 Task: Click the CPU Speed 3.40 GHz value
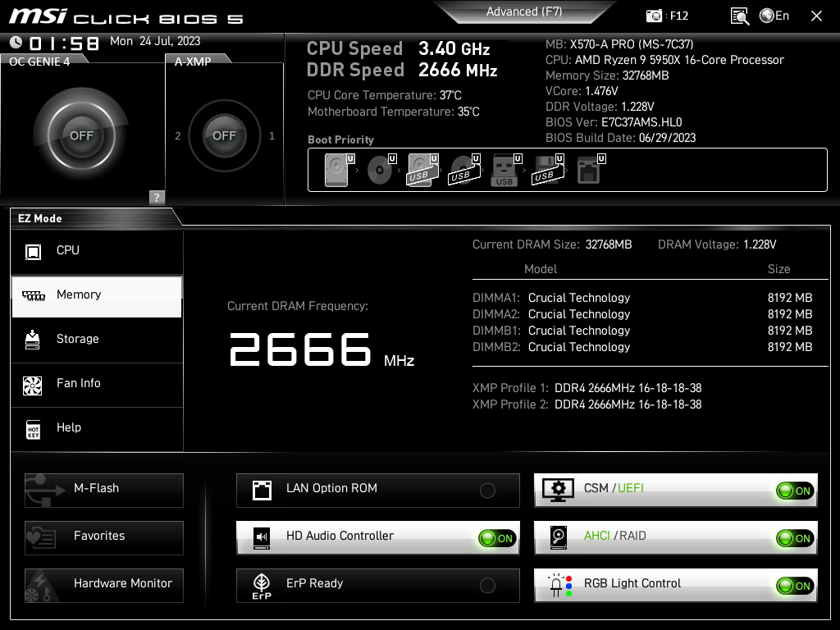(454, 48)
